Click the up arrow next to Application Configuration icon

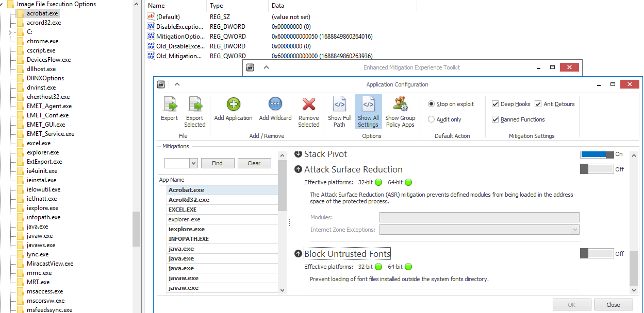(x=177, y=84)
